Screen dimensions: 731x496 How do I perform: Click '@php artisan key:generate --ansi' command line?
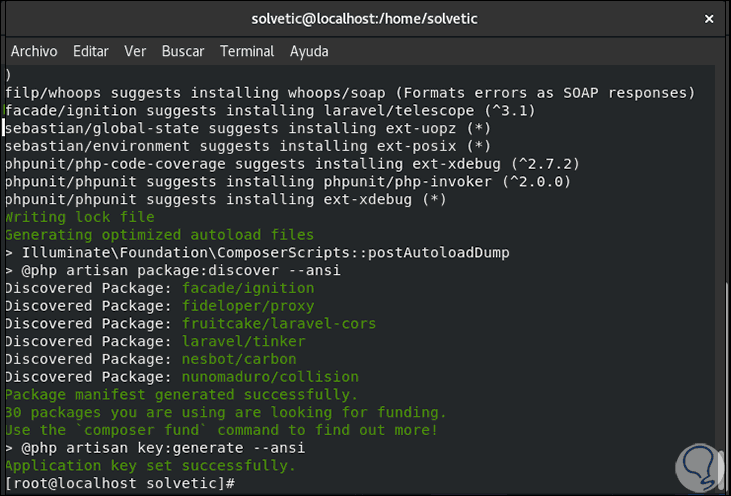[x=160, y=448]
